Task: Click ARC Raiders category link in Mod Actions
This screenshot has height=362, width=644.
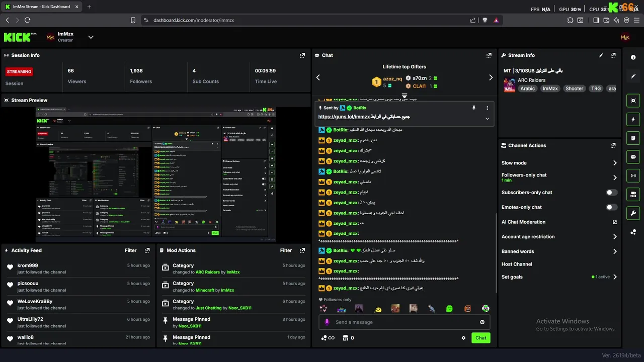Action: tap(208, 272)
